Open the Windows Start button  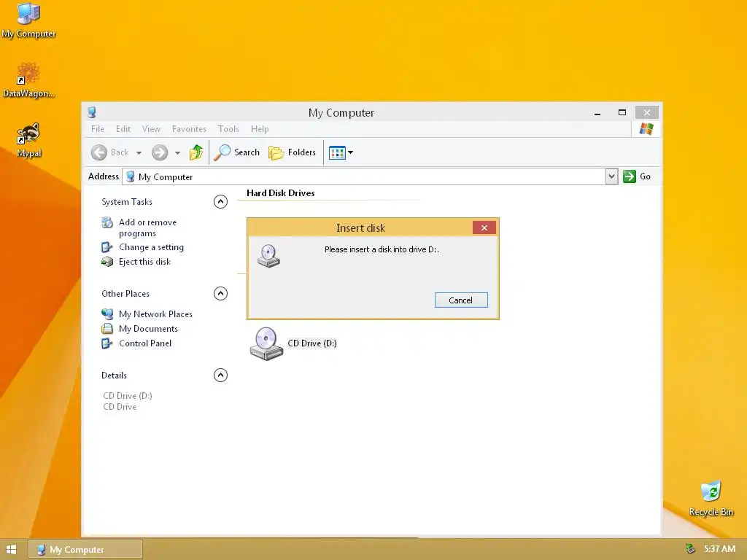[x=12, y=550]
